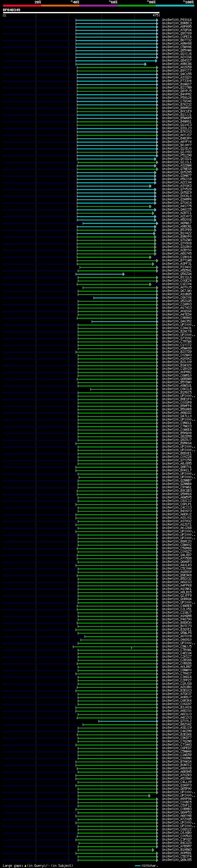Click UniRef100_B1I1L6 label
Image resolution: width=197 pixels, height=868 pixels.
click(176, 277)
